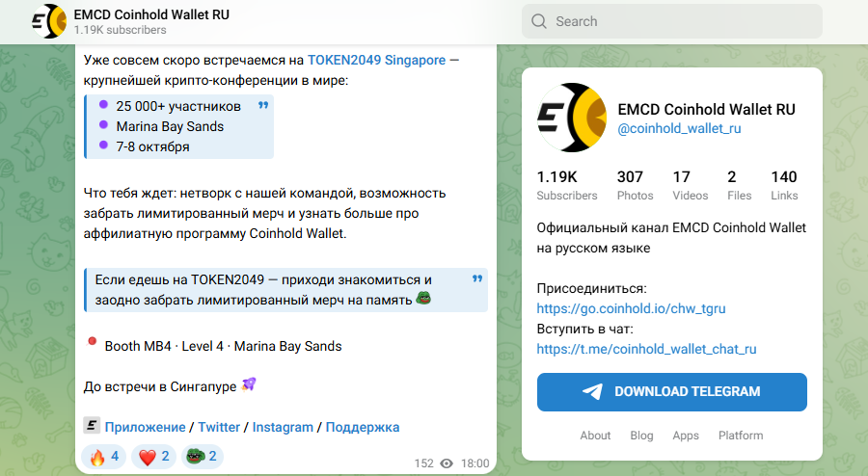Open the Instagram link
Image resolution: width=868 pixels, height=476 pixels.
pos(283,428)
